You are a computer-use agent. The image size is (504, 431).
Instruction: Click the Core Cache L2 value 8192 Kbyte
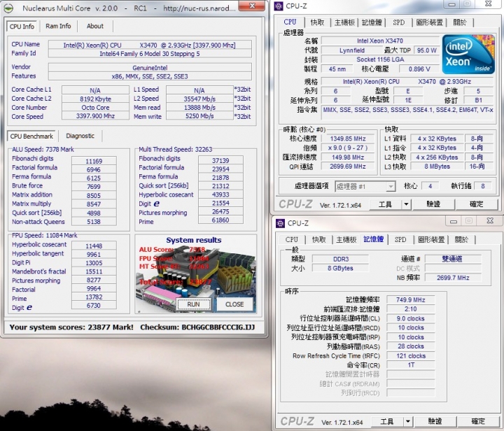(95, 99)
